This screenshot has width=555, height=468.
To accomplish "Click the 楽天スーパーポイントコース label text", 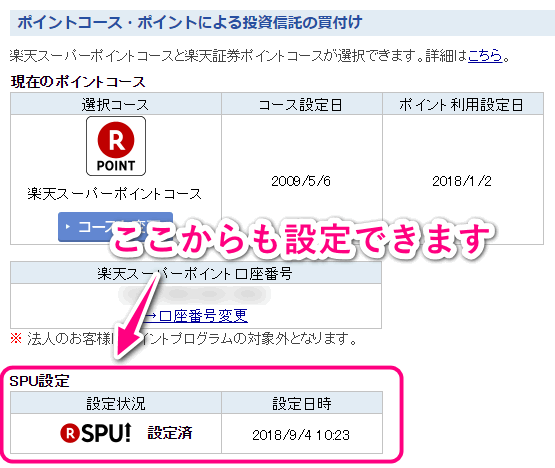I will click(x=114, y=194).
